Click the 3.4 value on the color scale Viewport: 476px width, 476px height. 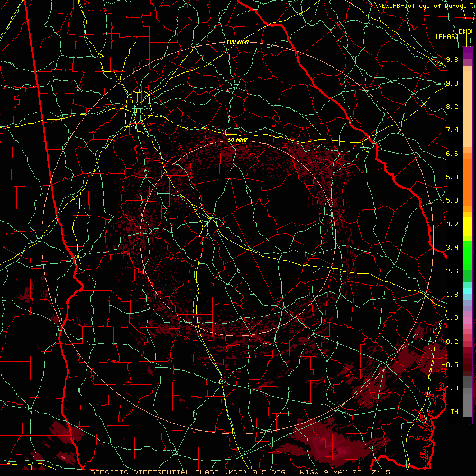[452, 248]
